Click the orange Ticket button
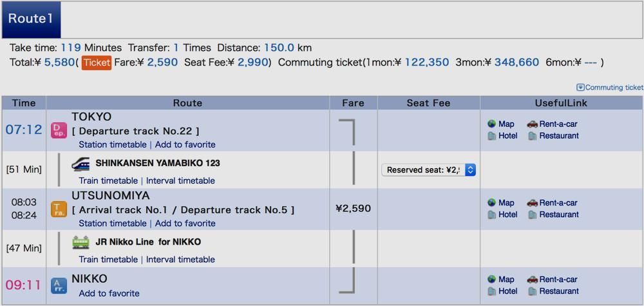Image resolution: width=644 pixels, height=306 pixels. pos(97,62)
